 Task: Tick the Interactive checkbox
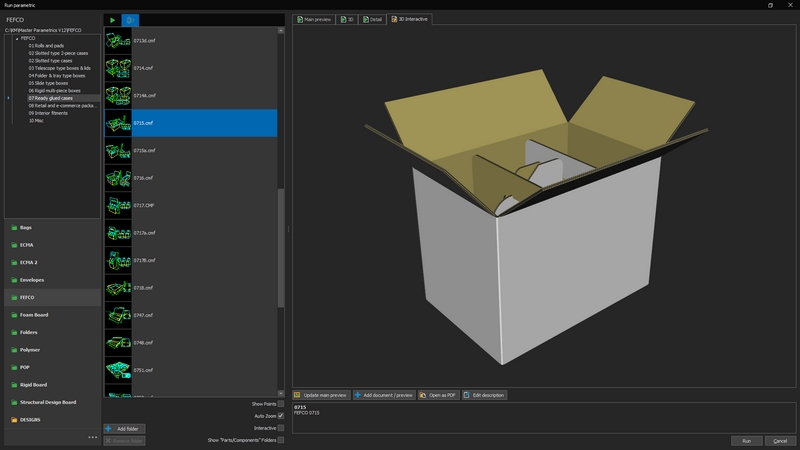point(281,428)
